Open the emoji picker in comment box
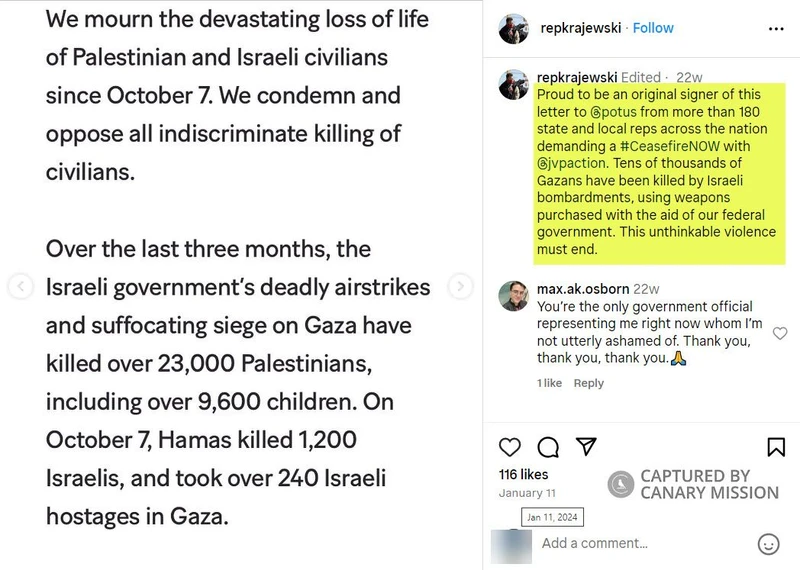 tap(769, 543)
